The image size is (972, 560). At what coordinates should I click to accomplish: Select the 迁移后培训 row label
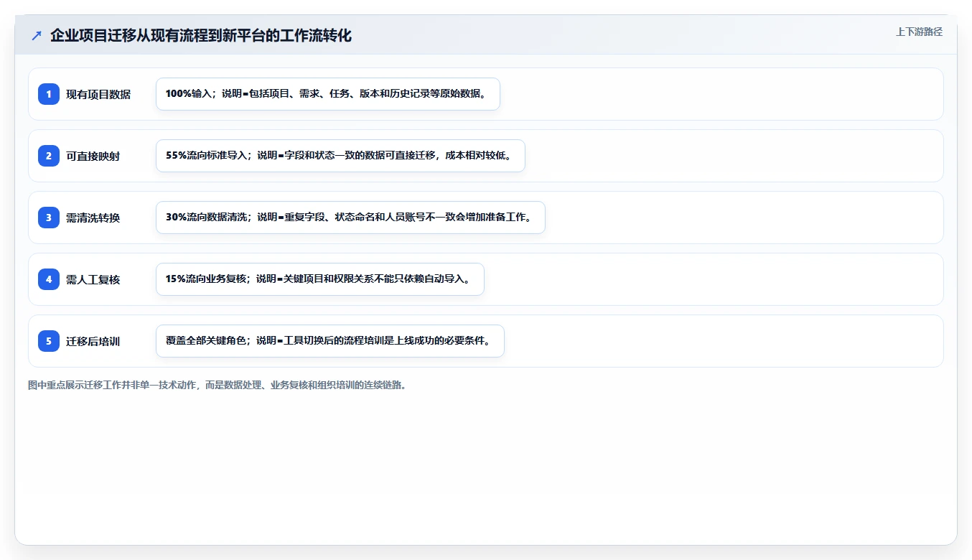93,341
